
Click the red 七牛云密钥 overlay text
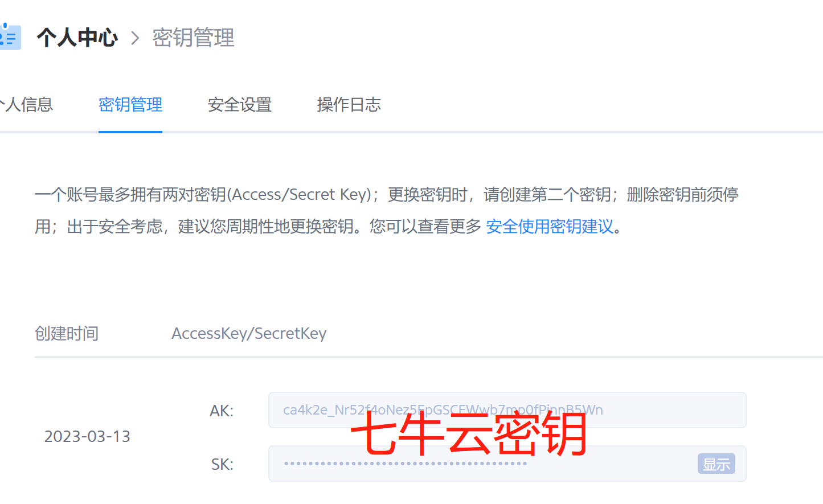tap(468, 435)
